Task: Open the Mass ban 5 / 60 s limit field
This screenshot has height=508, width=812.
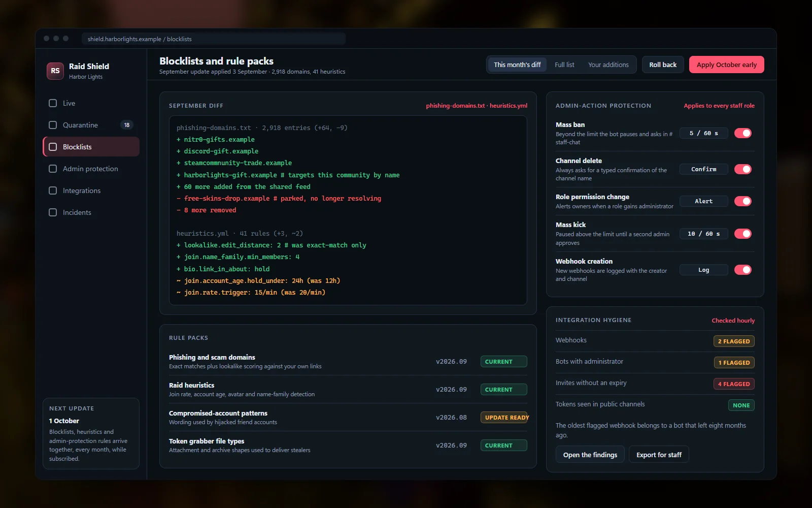Action: click(x=704, y=133)
